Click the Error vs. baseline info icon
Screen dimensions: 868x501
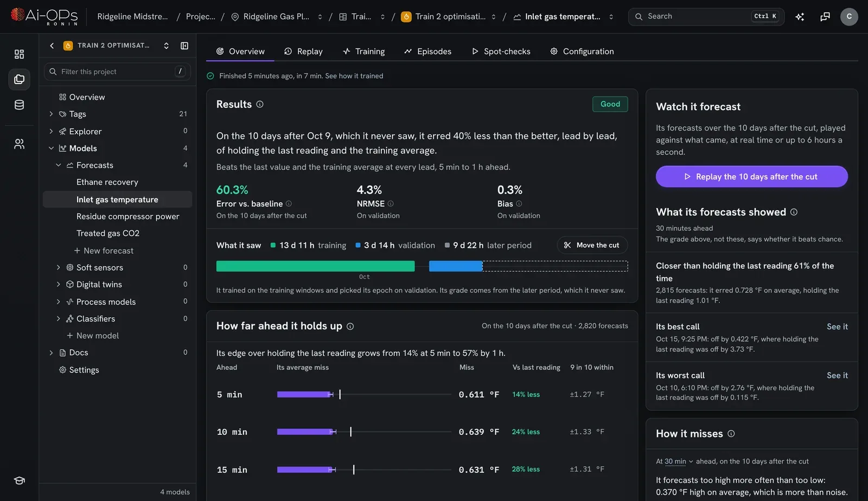tap(289, 204)
